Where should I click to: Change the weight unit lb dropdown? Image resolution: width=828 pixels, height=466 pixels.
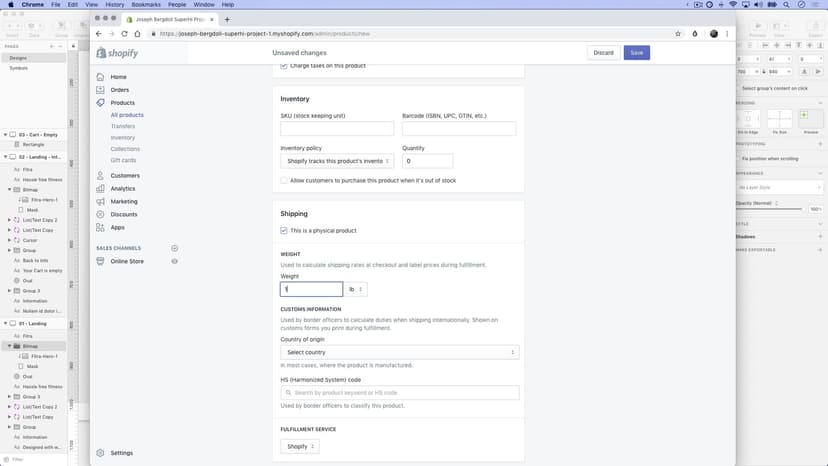[x=357, y=289]
